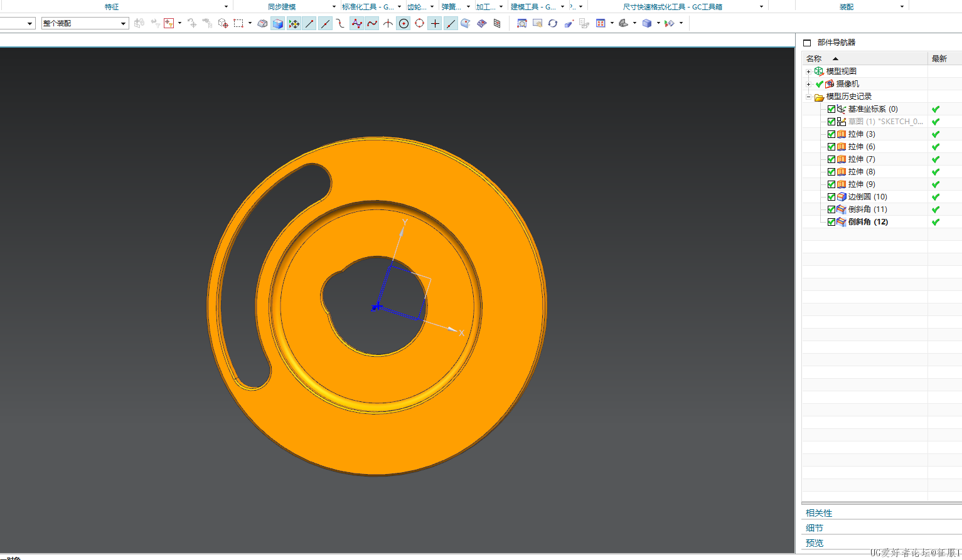Open the 尺寸快速格式化工具 dropdown arrow

point(761,7)
